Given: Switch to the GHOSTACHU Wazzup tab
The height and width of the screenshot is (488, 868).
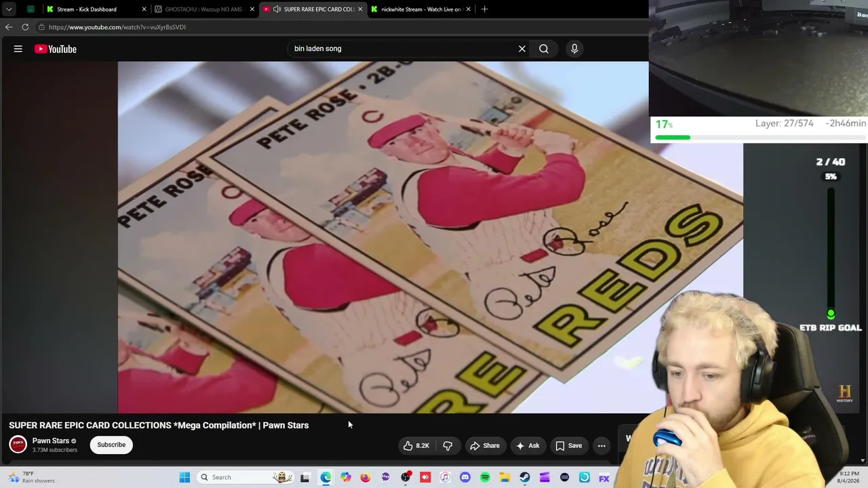Looking at the screenshot, I should point(203,9).
